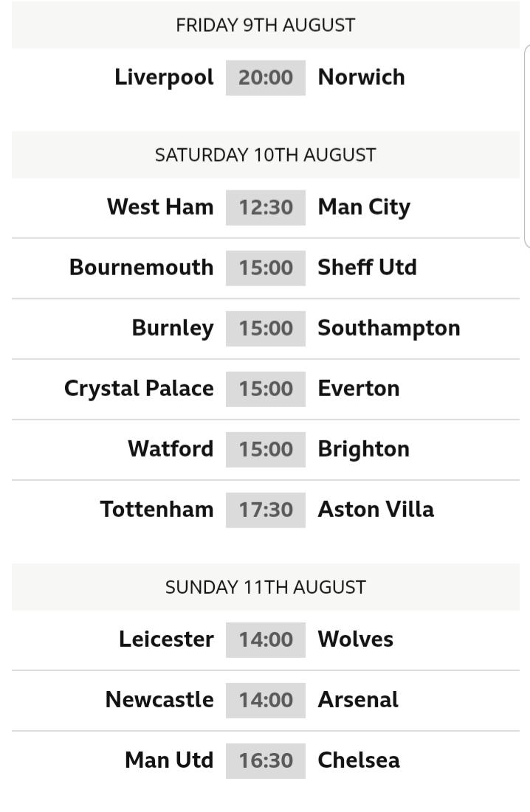The image size is (530, 812).
Task: Click Southampton team name
Action: (x=388, y=329)
